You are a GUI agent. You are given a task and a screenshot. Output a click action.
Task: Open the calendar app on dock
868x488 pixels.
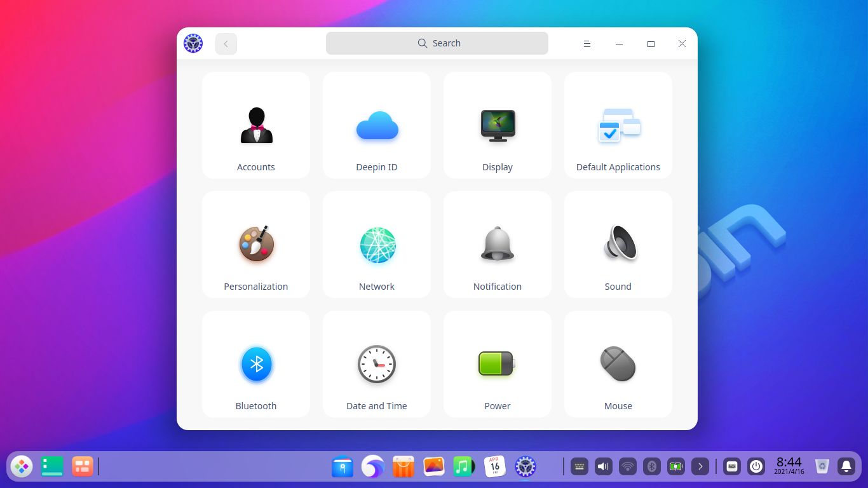click(495, 466)
